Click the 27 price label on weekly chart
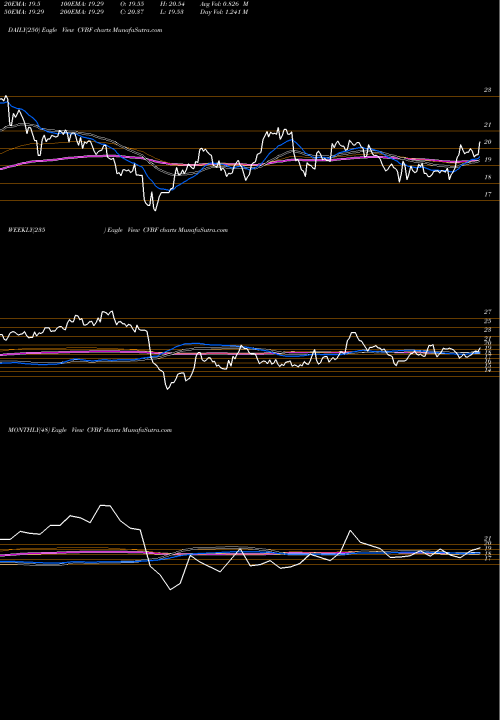500x720 pixels. [x=488, y=312]
